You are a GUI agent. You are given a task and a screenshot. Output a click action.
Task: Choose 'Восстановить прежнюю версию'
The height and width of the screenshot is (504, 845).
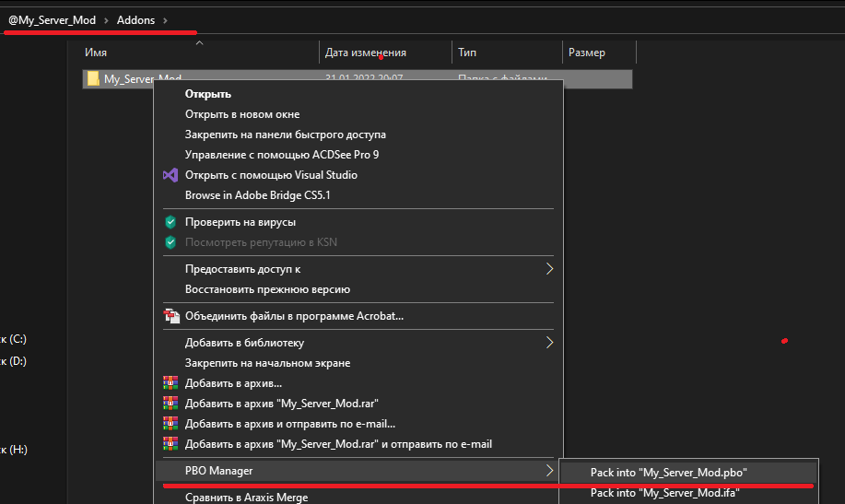268,289
